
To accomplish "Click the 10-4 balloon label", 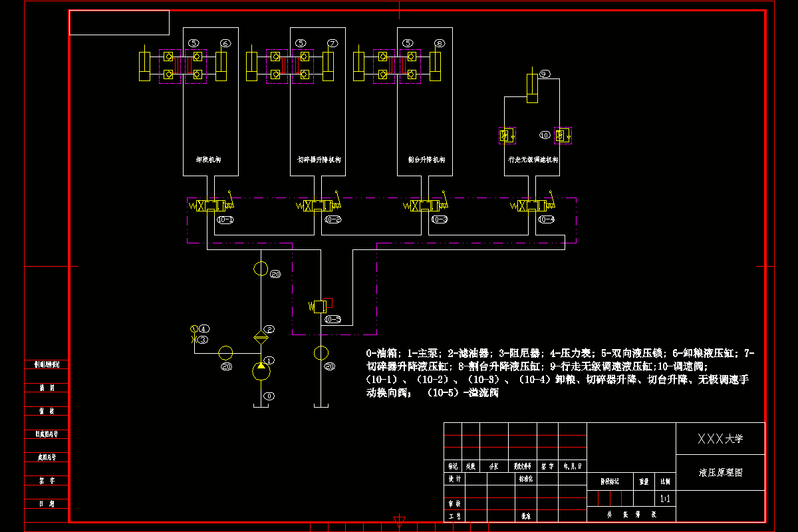I will (x=547, y=219).
